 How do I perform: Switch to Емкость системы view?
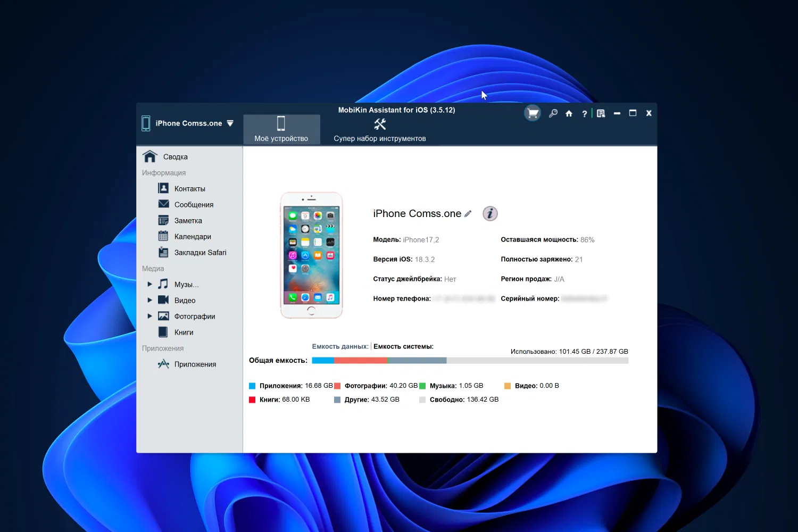pos(403,346)
